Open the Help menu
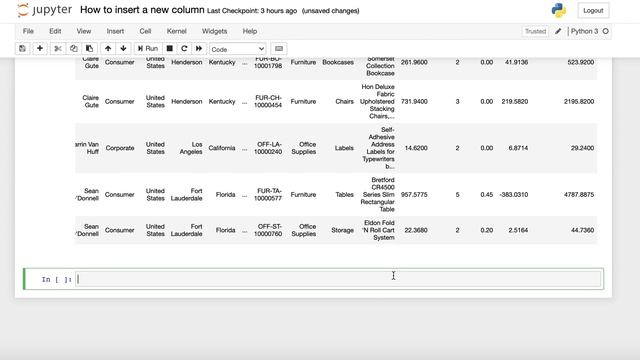The width and height of the screenshot is (640, 360). coord(250,31)
